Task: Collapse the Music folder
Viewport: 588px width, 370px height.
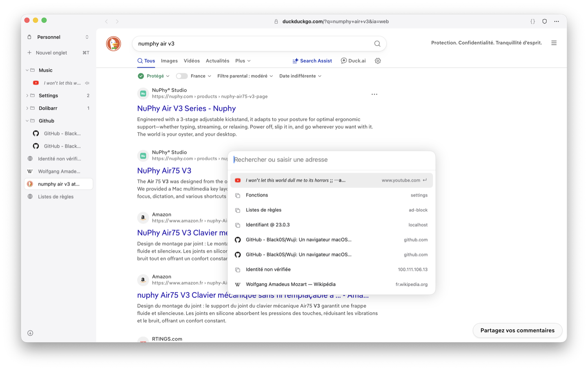Action: pos(27,71)
